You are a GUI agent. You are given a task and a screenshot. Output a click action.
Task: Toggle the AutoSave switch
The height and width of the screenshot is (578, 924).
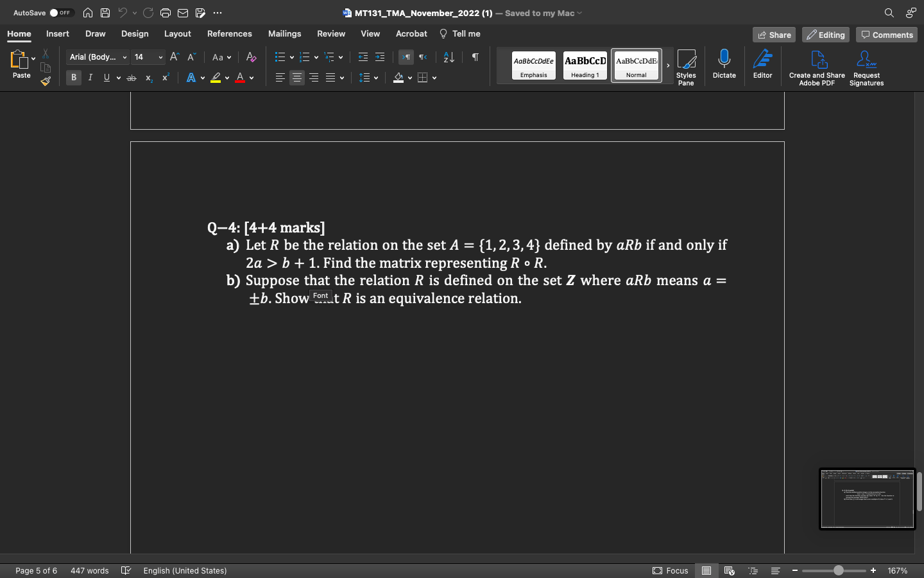62,13
